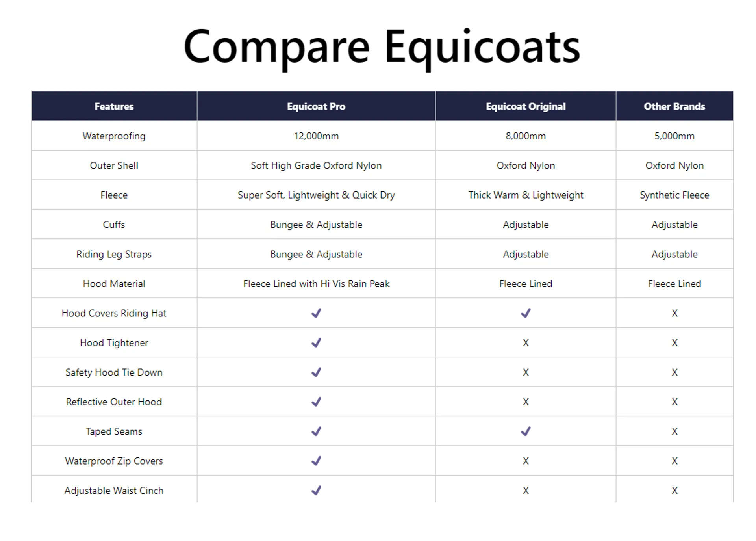Click Other Brands X for Hood Covers Riding Hat
Screen dimensions: 756x541
[x=674, y=313]
